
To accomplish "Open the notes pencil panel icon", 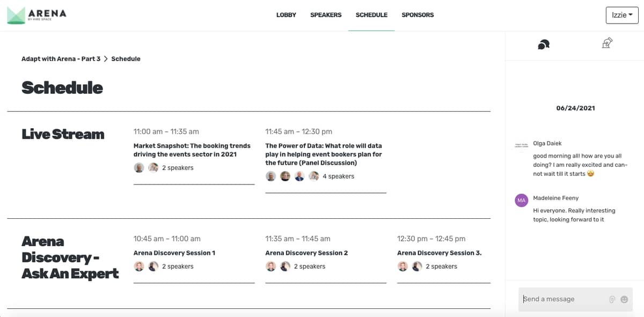I will (x=607, y=43).
